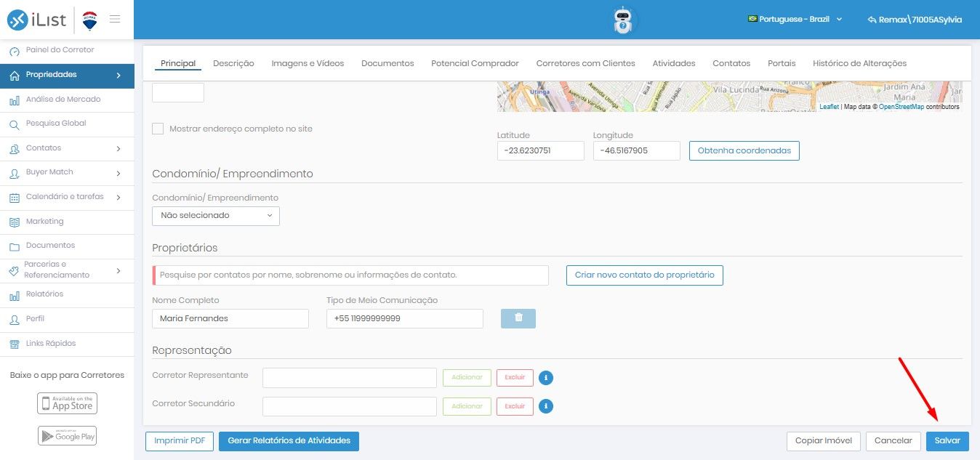Viewport: 980px width, 460px height.
Task: Click Obtenha coordenadas button
Action: pos(744,150)
